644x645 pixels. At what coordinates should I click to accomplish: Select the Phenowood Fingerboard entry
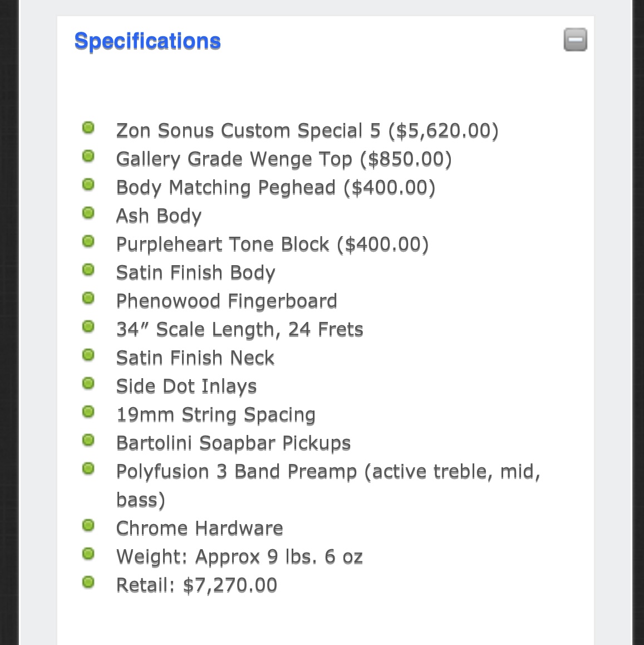(x=227, y=301)
